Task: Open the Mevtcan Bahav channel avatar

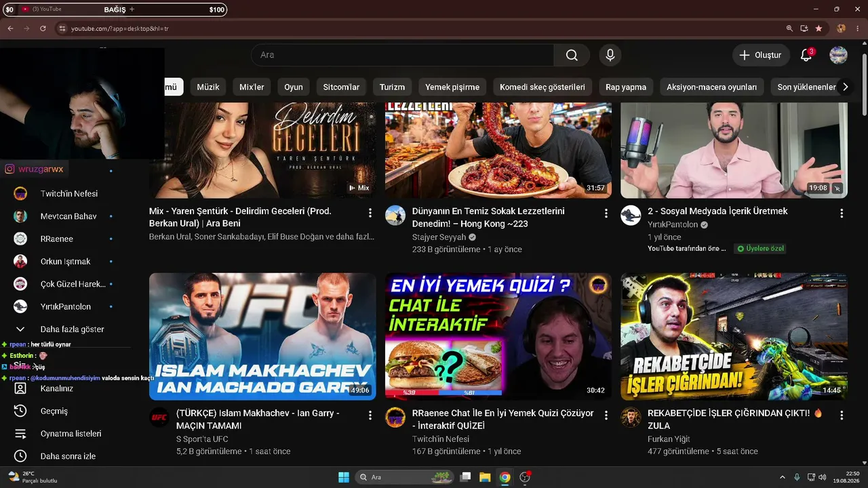Action: click(x=20, y=216)
